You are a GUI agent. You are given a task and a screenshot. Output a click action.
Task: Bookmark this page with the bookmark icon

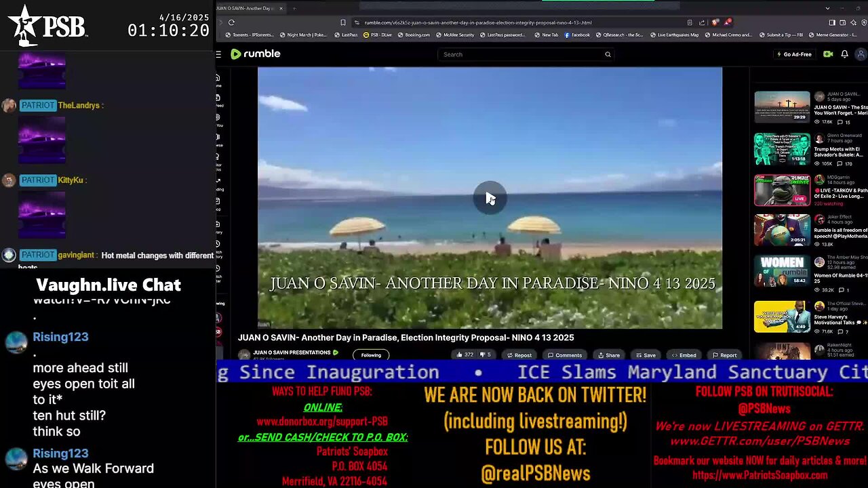tap(343, 22)
